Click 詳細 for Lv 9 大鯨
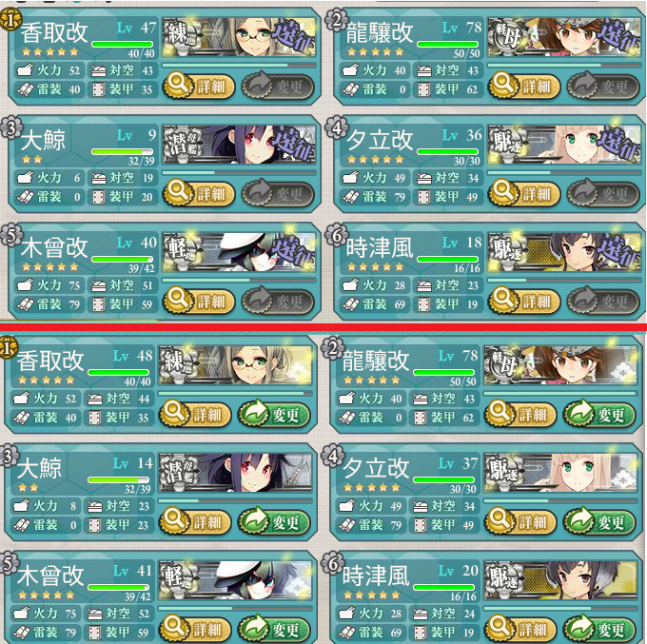Screen dimensions: 647x644 pyautogui.click(x=199, y=193)
